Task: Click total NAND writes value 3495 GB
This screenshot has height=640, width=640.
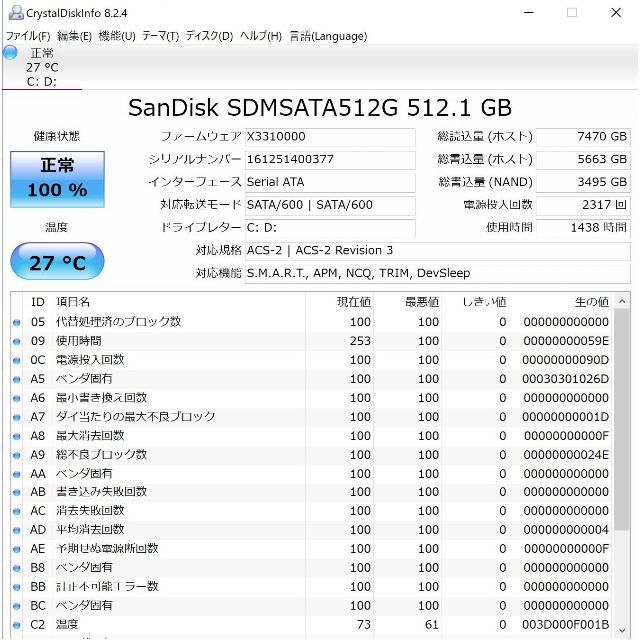Action: pyautogui.click(x=583, y=182)
